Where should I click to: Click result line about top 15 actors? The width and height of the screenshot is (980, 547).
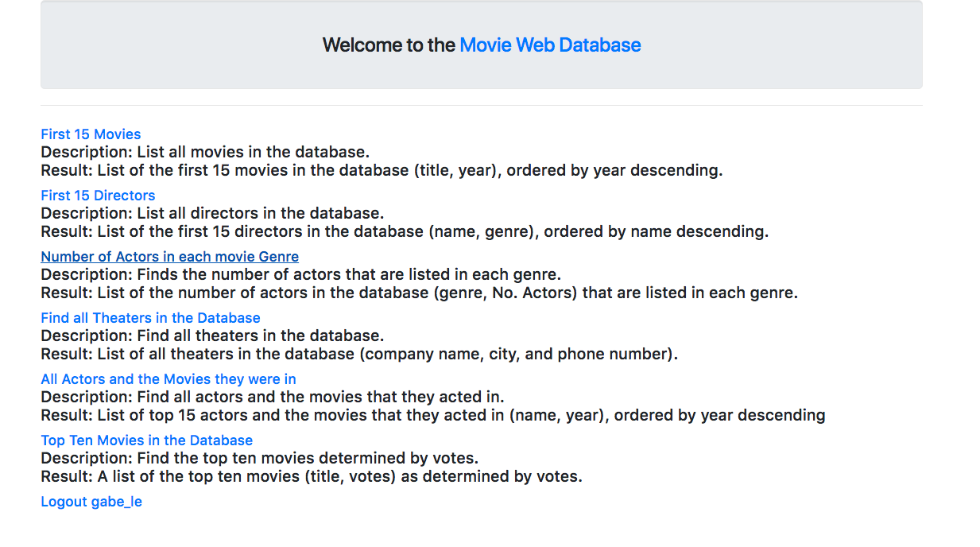pyautogui.click(x=433, y=415)
